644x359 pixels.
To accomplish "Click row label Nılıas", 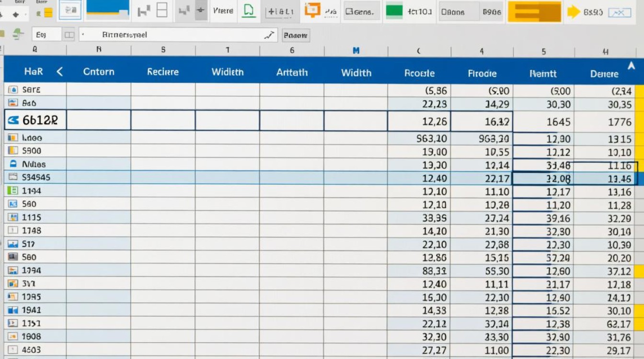I will coord(34,164).
